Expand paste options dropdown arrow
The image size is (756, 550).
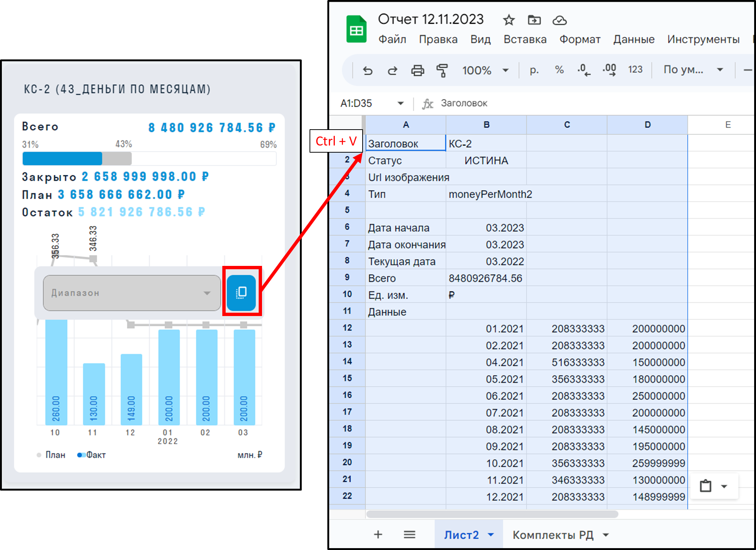pos(724,486)
